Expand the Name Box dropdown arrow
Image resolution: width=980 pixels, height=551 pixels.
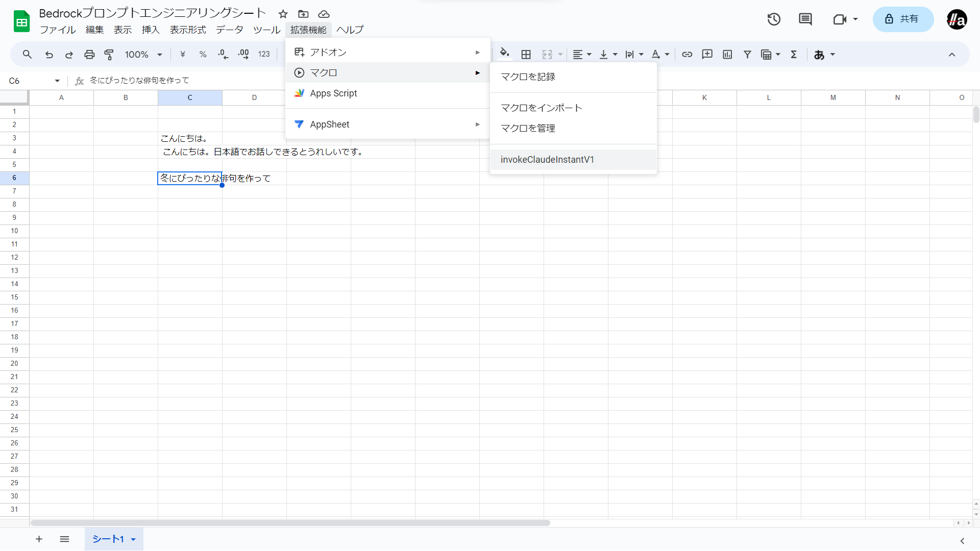pyautogui.click(x=57, y=81)
